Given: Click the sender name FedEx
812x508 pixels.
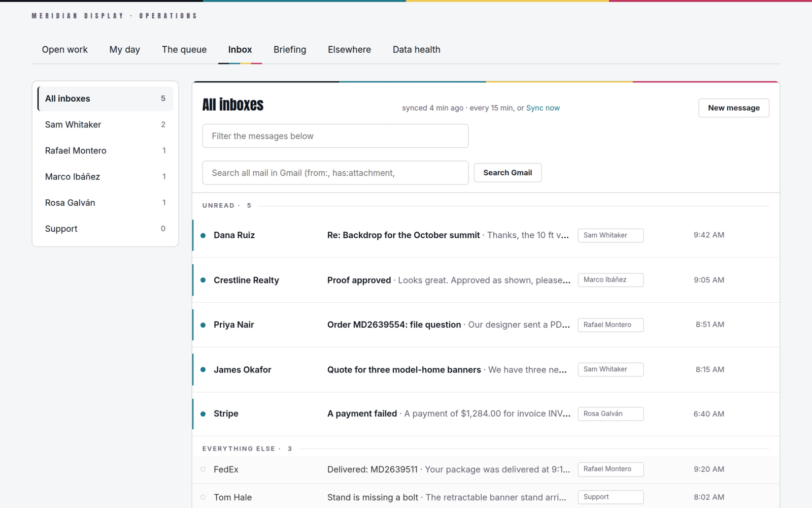Looking at the screenshot, I should click(x=226, y=469).
